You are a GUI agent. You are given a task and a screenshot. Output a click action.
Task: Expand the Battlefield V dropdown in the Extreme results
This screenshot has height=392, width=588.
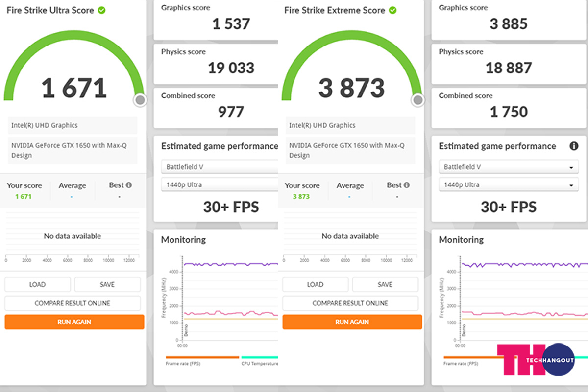[509, 167]
